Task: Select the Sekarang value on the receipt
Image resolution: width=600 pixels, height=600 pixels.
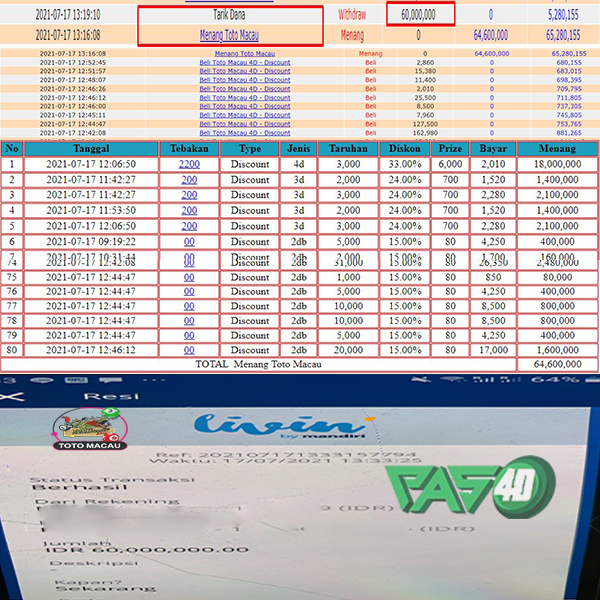Action: 106,588
